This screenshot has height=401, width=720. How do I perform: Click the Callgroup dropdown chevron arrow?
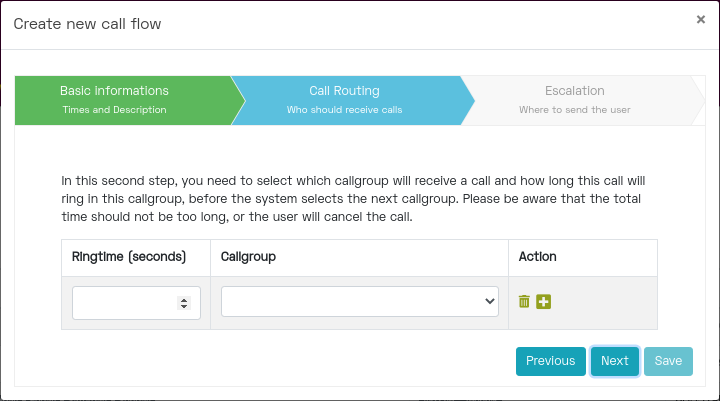click(x=489, y=302)
